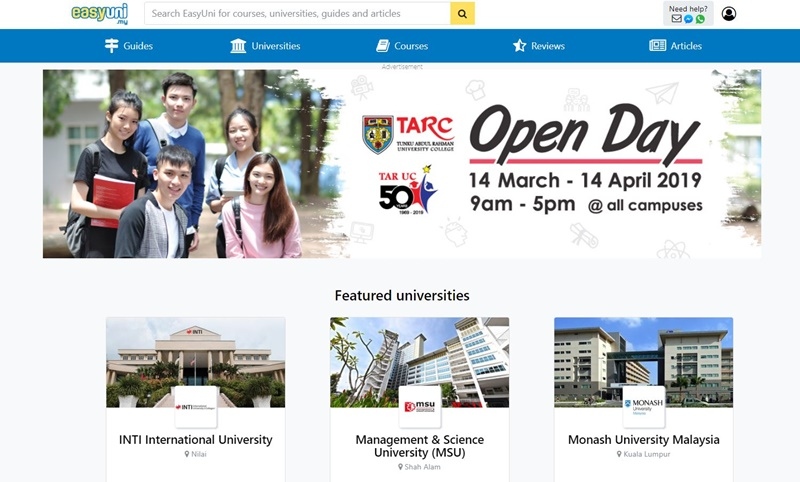Open the user account profile icon
Image resolution: width=800 pixels, height=482 pixels.
(729, 14)
